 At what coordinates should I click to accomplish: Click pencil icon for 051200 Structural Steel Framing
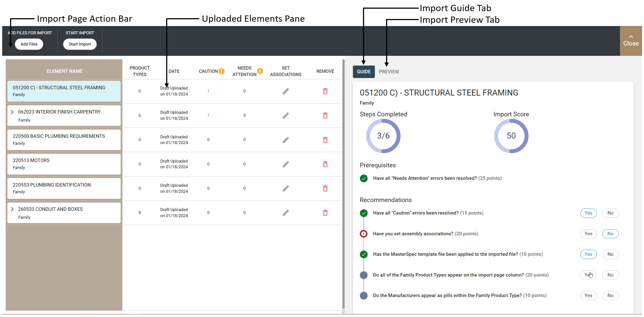285,91
